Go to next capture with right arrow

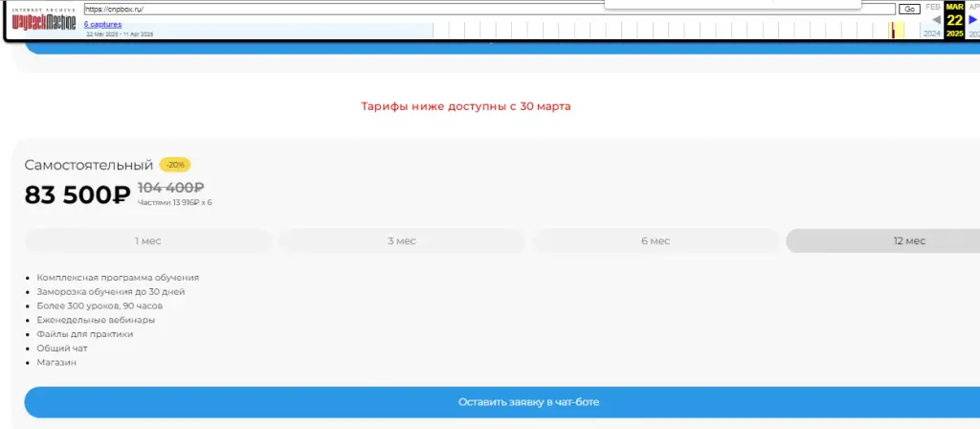point(972,19)
